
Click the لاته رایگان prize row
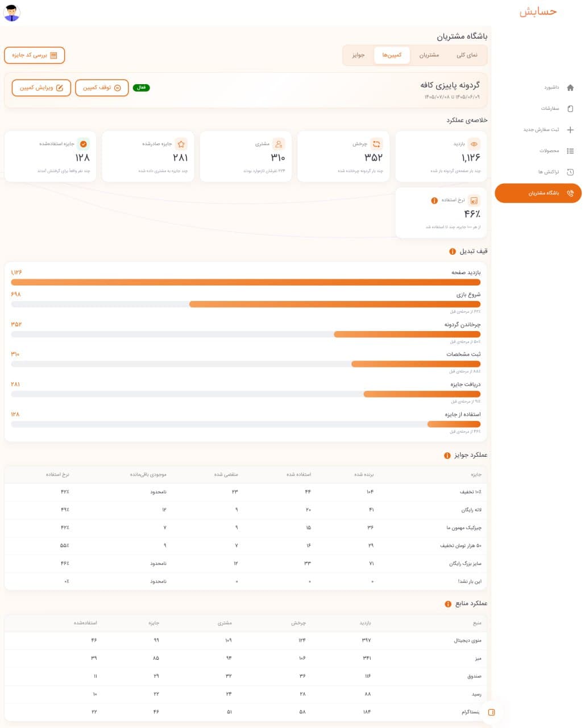click(246, 510)
